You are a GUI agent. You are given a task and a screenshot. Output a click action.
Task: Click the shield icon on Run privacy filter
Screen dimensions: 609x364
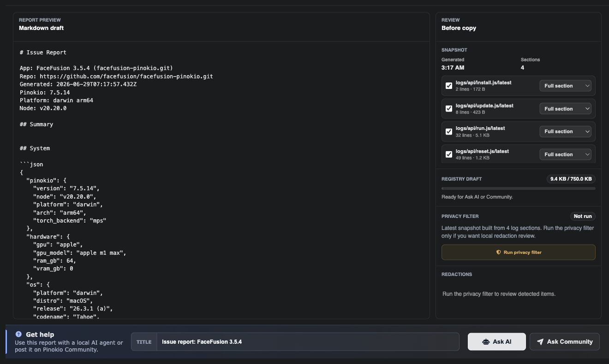[498, 252]
